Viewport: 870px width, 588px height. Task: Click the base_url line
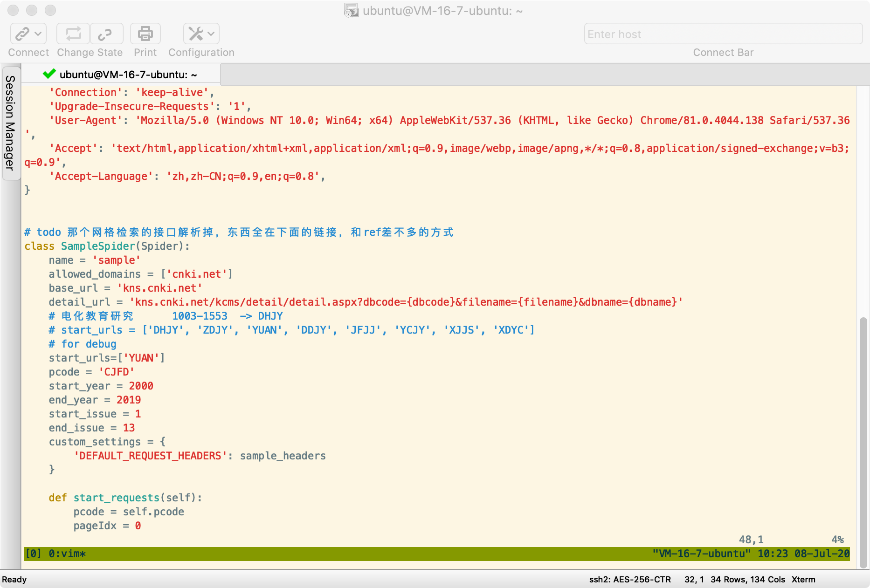pos(125,288)
